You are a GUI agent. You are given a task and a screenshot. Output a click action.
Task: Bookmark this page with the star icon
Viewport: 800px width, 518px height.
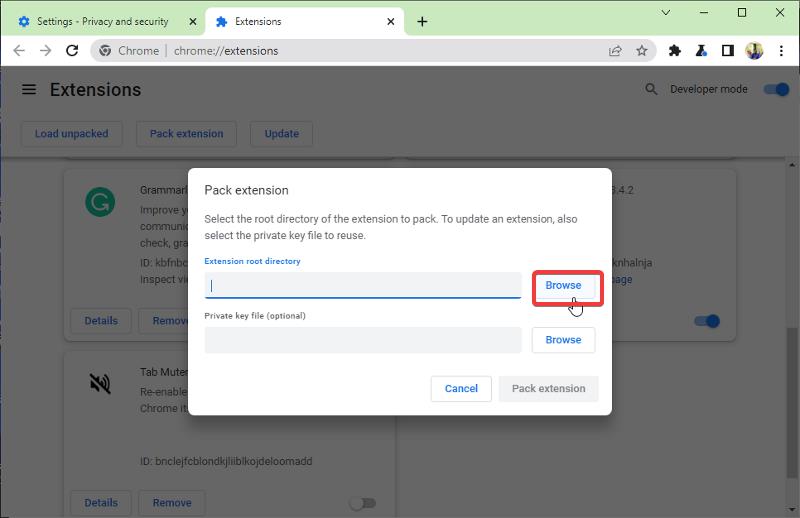coord(642,51)
